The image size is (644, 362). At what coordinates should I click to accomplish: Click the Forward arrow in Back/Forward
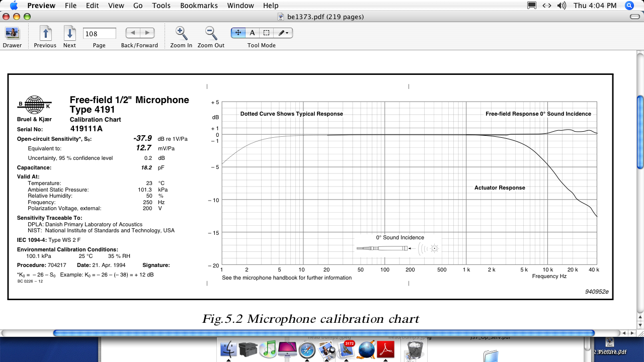tap(146, 33)
